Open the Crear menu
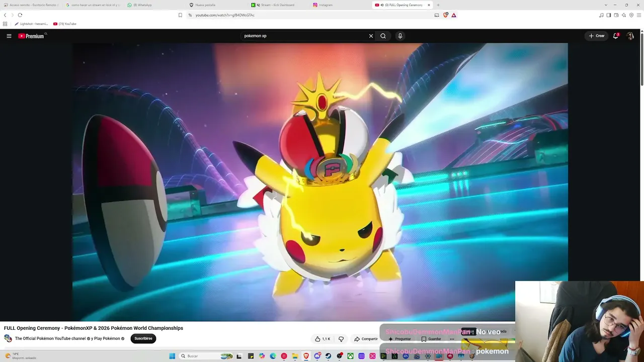This screenshot has width=644, height=362. click(x=597, y=36)
